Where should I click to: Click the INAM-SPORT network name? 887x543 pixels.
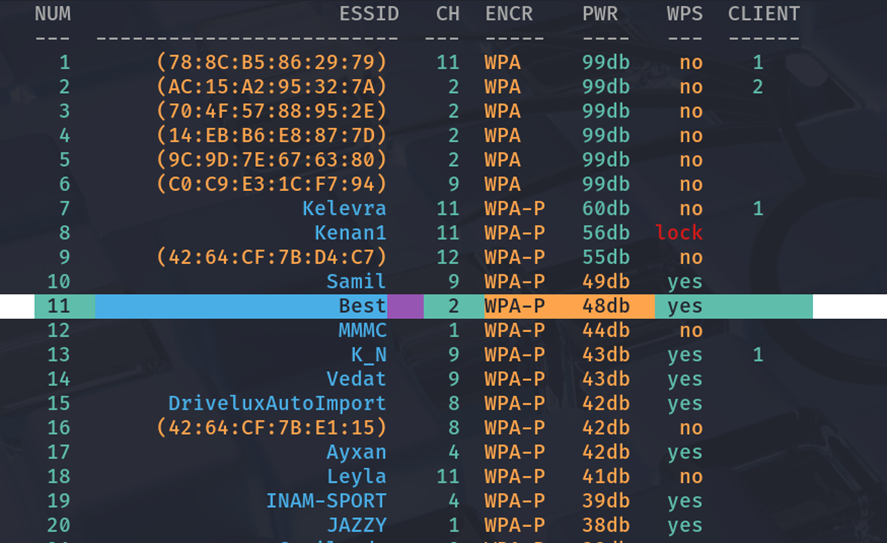(x=326, y=500)
